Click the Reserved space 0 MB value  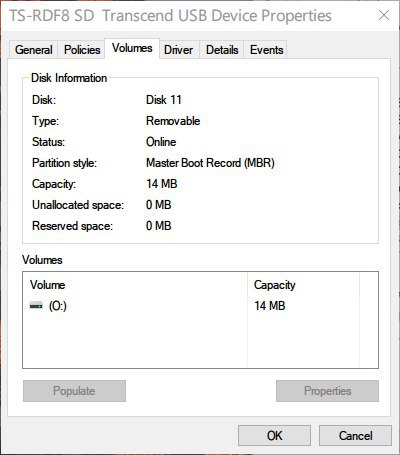coord(159,226)
